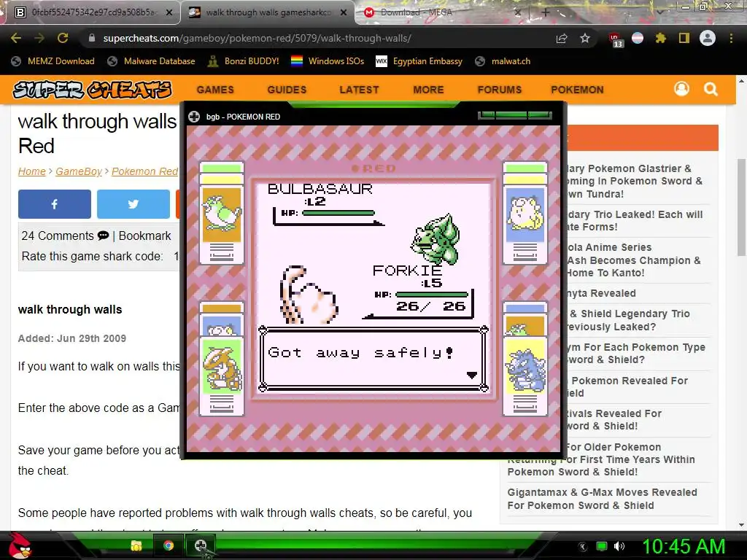747x560 pixels.
Task: Click FORKIE's HP bar in the game
Action: pyautogui.click(x=432, y=295)
